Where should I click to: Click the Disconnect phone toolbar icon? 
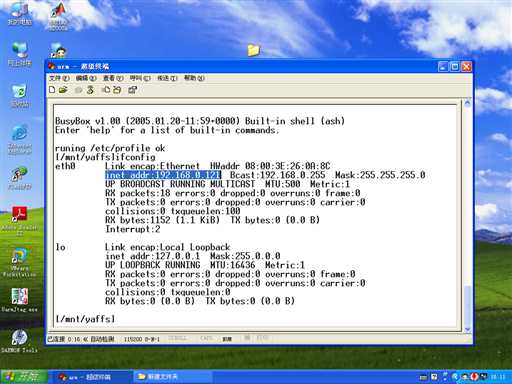click(x=90, y=90)
